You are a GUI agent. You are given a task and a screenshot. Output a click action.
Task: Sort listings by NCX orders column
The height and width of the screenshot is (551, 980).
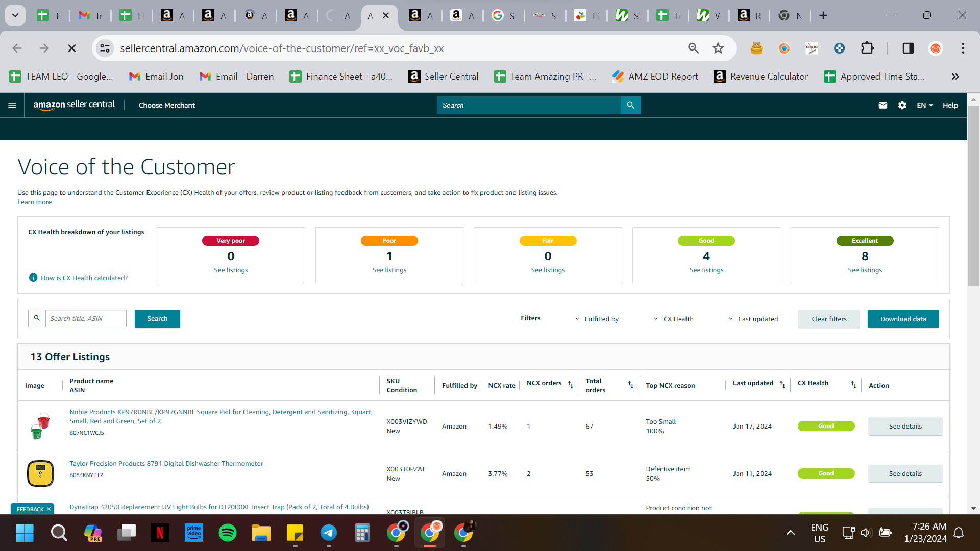pos(570,384)
